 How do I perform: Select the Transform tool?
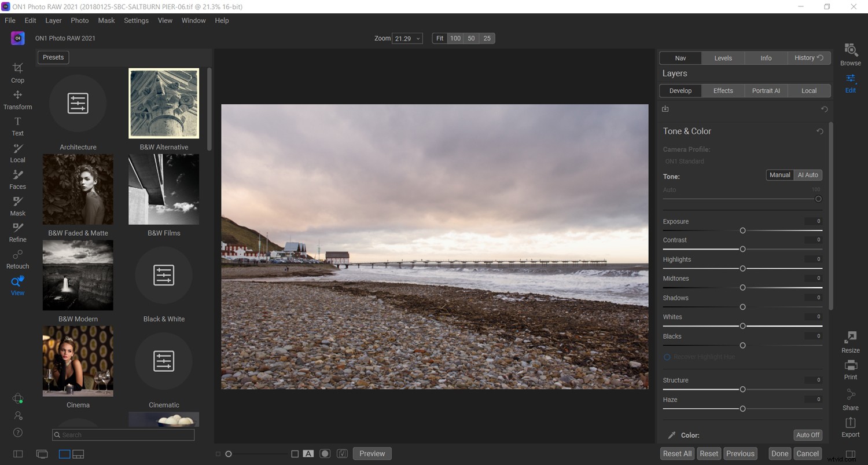(x=17, y=99)
